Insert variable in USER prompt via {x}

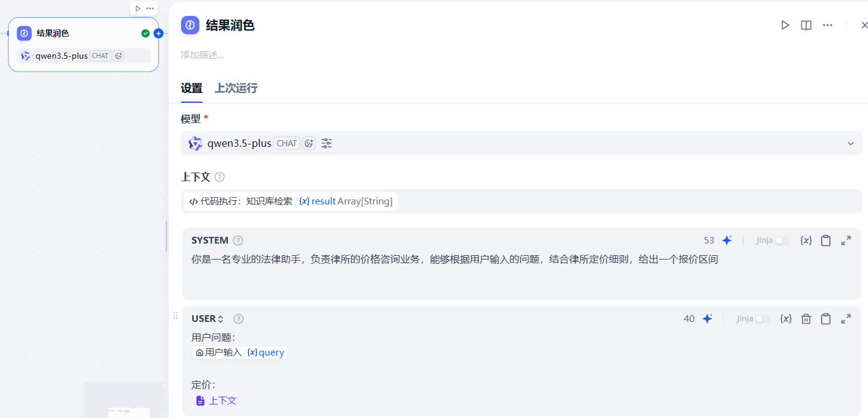coord(786,319)
